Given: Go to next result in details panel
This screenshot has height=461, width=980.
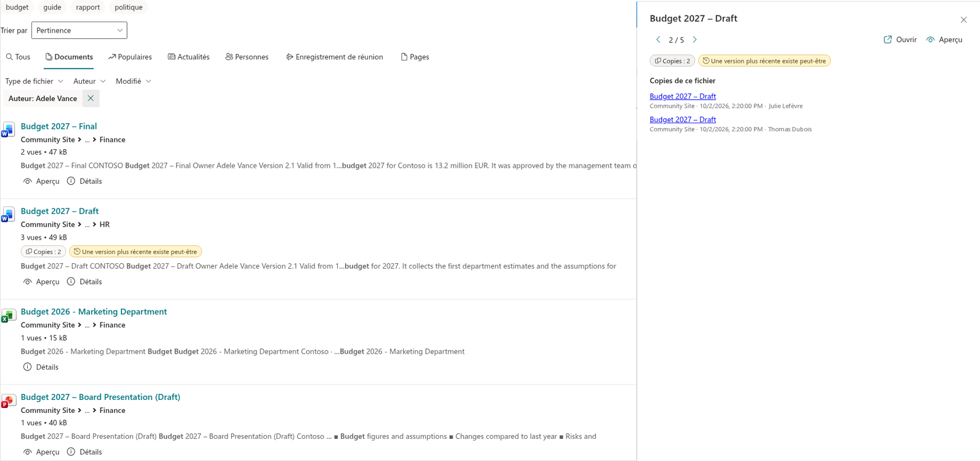Looking at the screenshot, I should pos(695,39).
